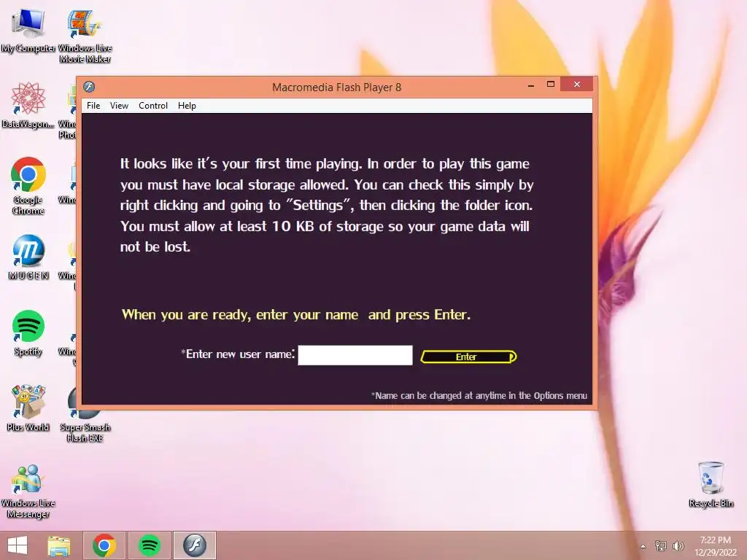747x560 pixels.
Task: Click the 'Macromedia Flash Player 8' title text
Action: [x=336, y=87]
